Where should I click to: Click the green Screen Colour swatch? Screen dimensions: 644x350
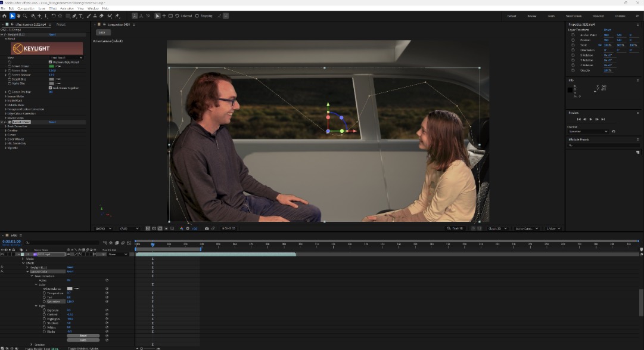click(51, 66)
